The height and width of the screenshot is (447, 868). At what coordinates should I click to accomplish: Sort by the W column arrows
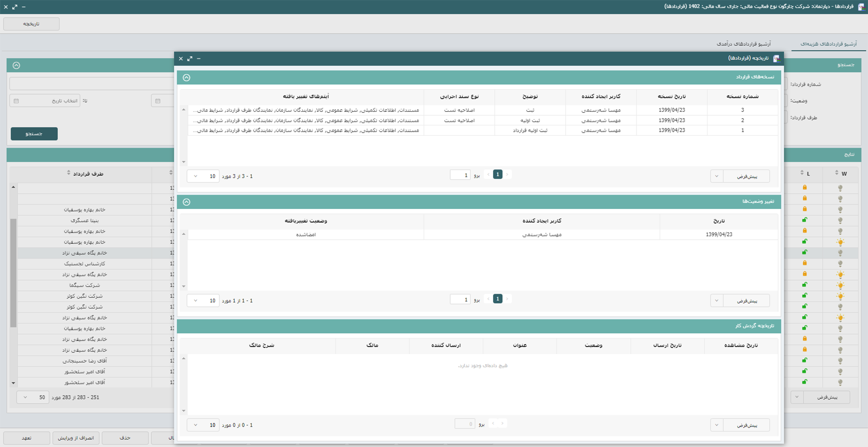836,173
